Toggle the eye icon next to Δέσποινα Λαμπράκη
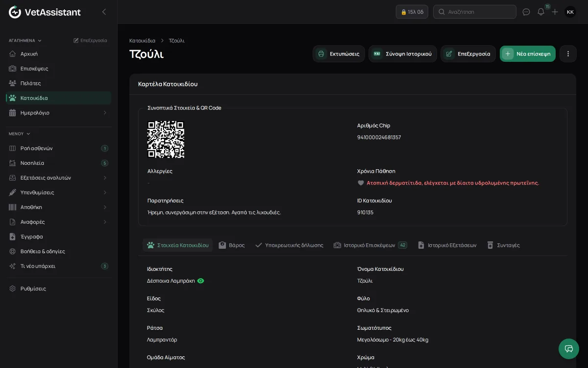 pos(200,281)
